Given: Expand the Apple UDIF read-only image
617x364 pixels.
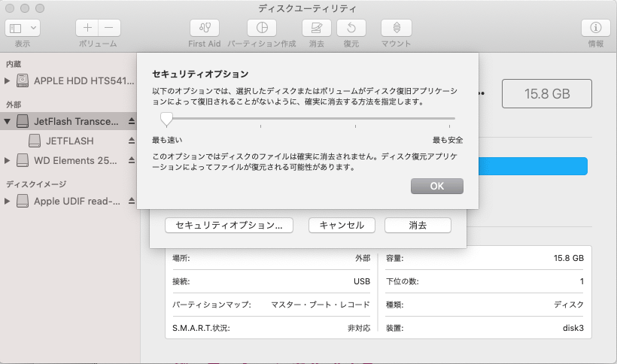Looking at the screenshot, I should [7, 202].
